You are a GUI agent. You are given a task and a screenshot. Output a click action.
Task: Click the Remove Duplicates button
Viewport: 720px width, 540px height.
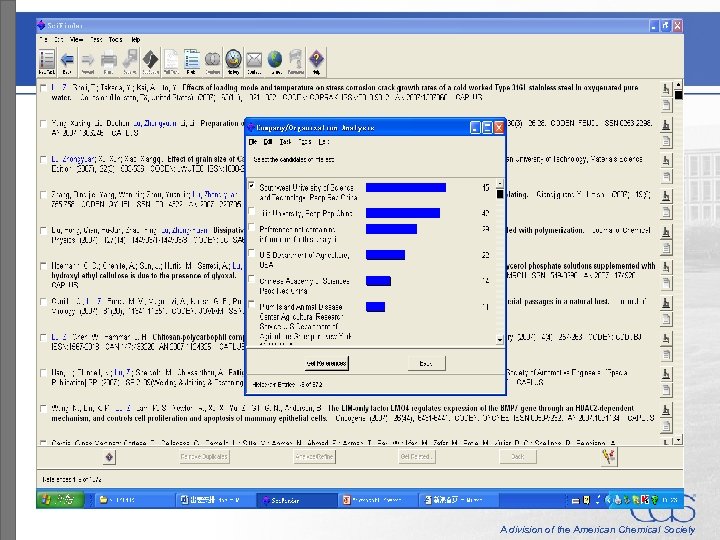204,456
